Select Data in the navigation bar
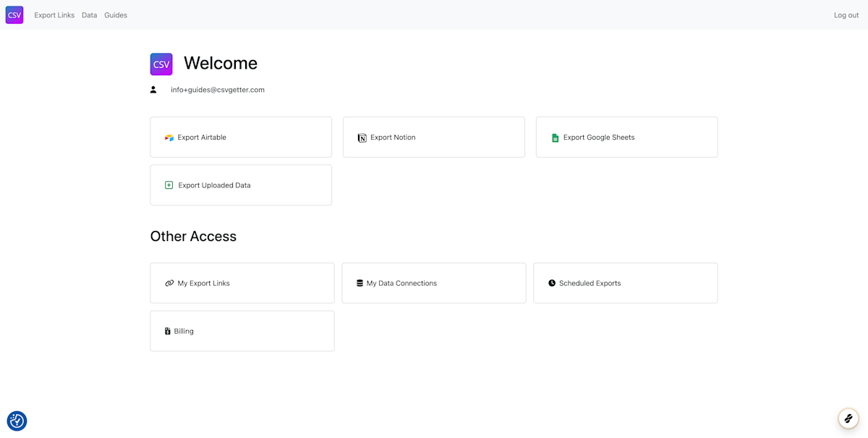Image resolution: width=868 pixels, height=438 pixels. coord(89,14)
